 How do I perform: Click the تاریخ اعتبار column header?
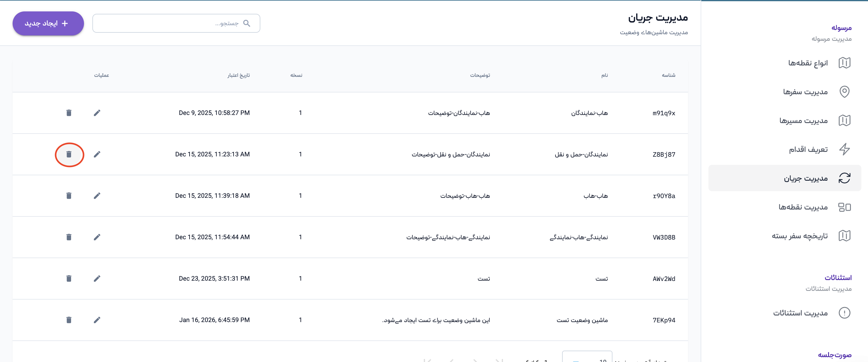(x=238, y=75)
